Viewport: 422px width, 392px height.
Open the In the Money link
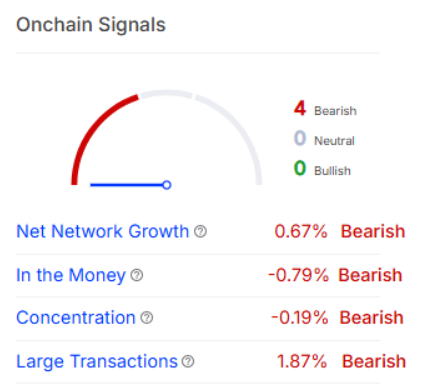[71, 275]
